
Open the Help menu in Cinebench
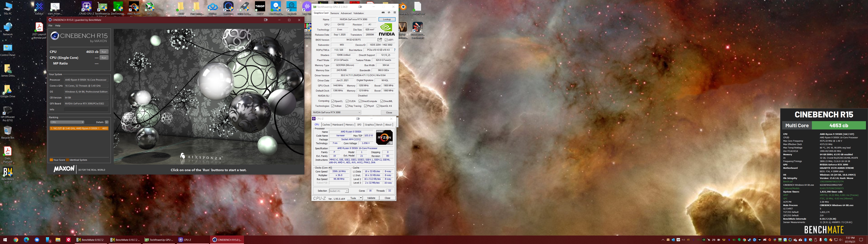pos(58,26)
